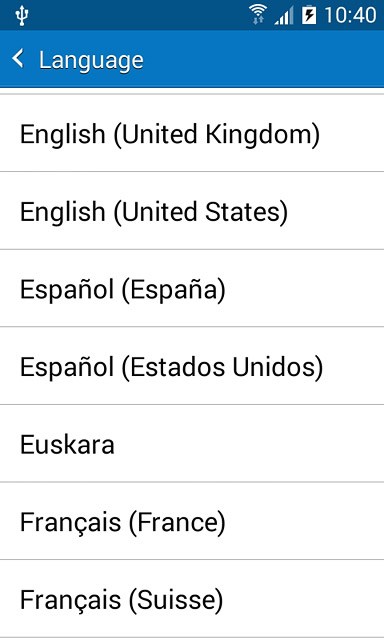This screenshot has width=384, height=640.
Task: Select the Euskara language
Action: click(192, 444)
